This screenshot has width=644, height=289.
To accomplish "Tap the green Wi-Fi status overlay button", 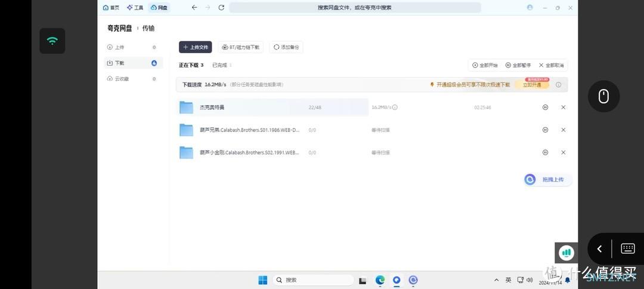I will [52, 41].
